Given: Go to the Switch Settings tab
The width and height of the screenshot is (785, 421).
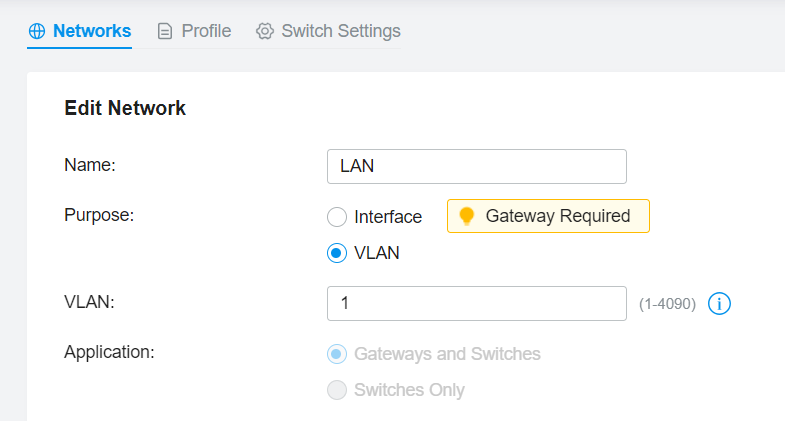Looking at the screenshot, I should click(340, 31).
